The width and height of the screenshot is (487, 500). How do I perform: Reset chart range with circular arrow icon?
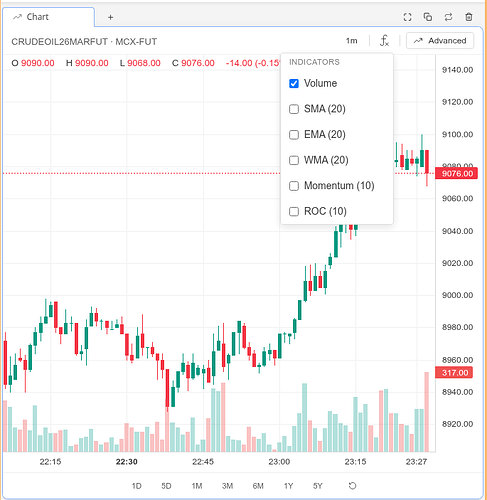tap(352, 486)
